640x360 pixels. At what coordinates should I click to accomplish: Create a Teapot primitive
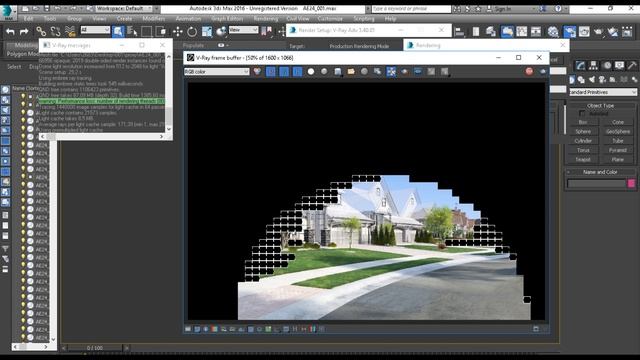tap(583, 160)
